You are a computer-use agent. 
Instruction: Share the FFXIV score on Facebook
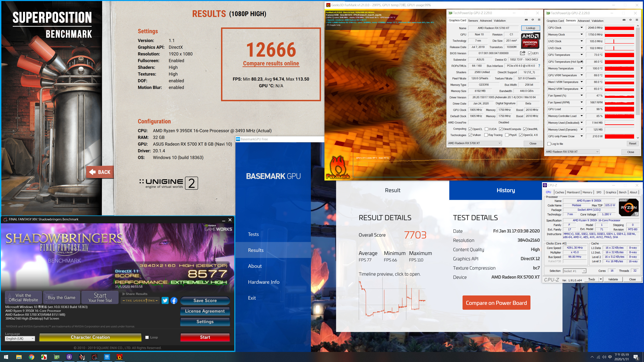click(x=174, y=300)
